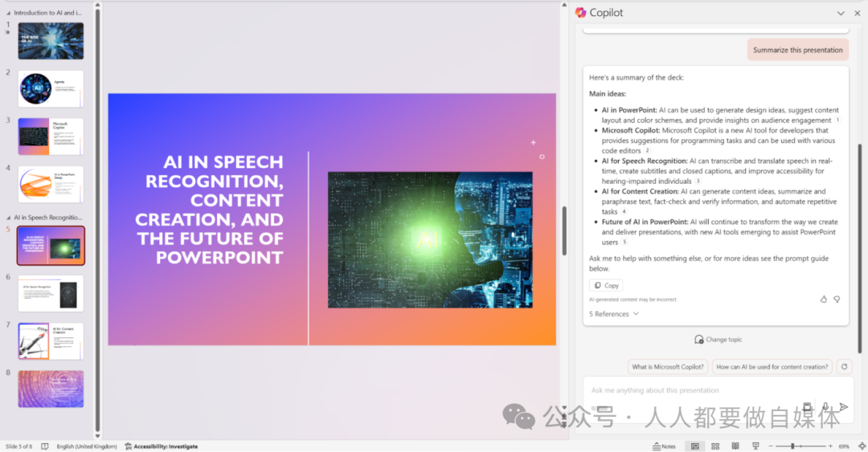Click the Change topic button

tap(718, 340)
